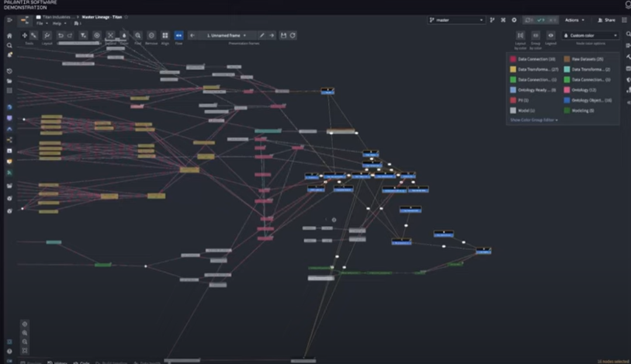The height and width of the screenshot is (364, 631).
Task: Save the presentation frame
Action: (283, 36)
